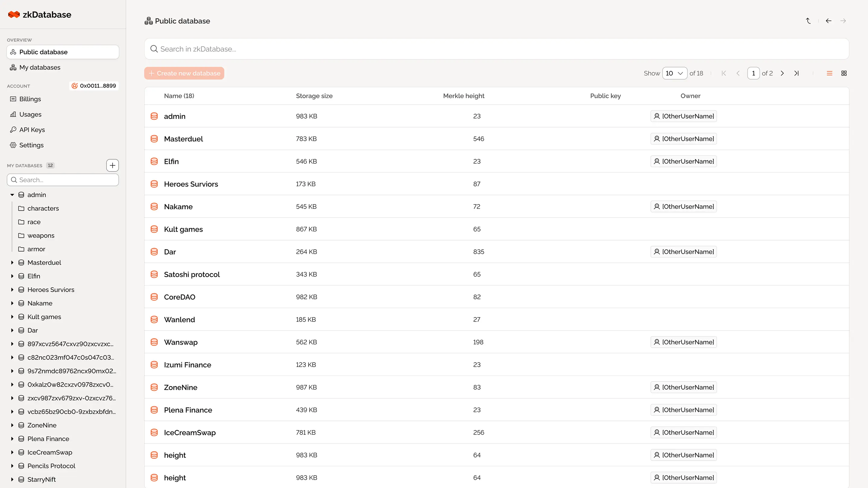This screenshot has width=868, height=488.
Task: Expand ZoneNine in sidebar tree
Action: (x=12, y=425)
